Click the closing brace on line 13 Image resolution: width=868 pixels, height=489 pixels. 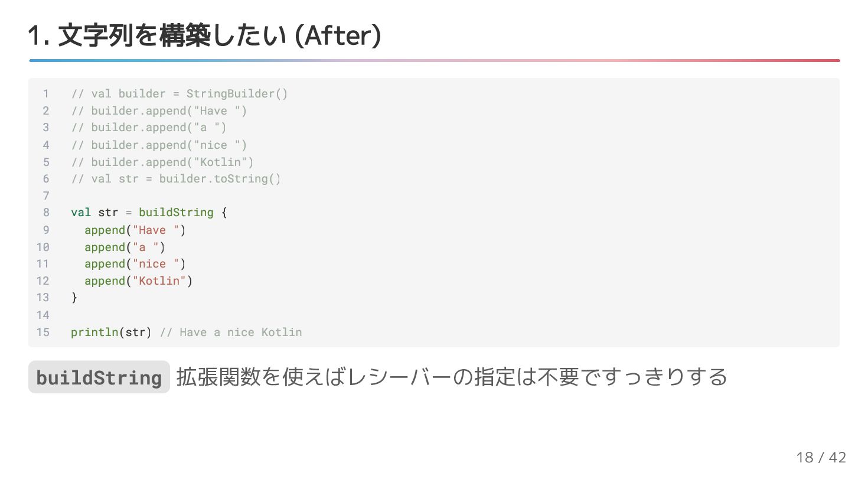(74, 298)
